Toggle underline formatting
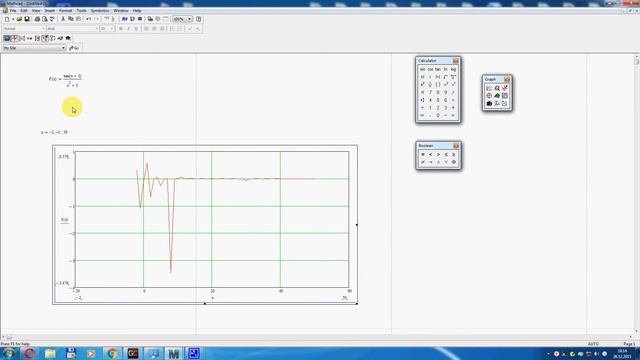This screenshot has width=640, height=360. click(x=136, y=29)
